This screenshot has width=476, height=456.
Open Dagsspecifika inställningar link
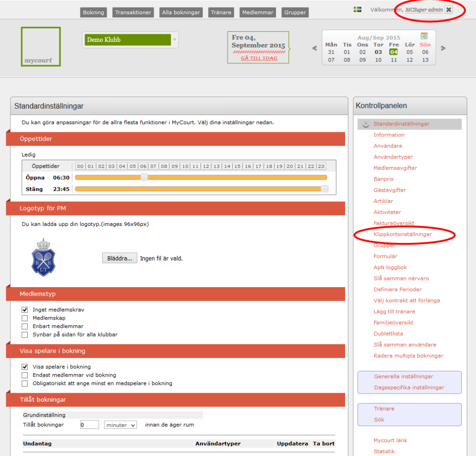click(409, 388)
